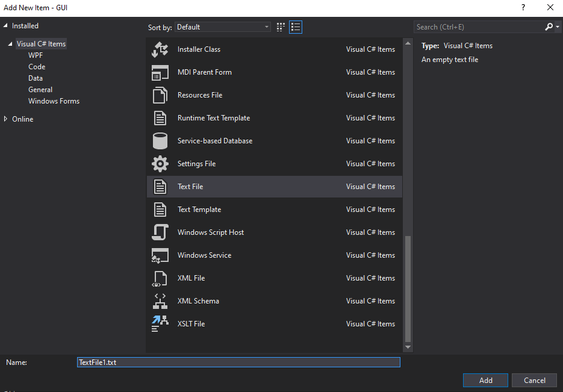Select the XML Schema template name

pyautogui.click(x=198, y=301)
